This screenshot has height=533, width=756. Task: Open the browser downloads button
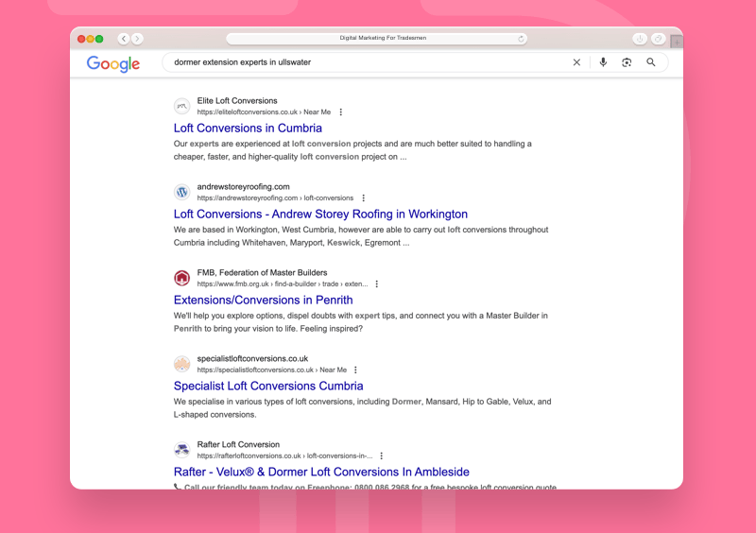pos(640,39)
